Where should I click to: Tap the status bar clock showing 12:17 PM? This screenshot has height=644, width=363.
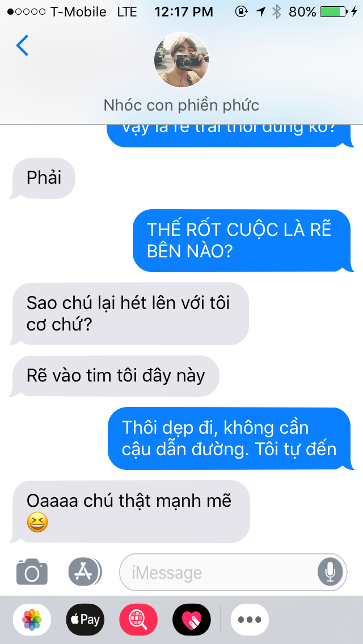184,12
